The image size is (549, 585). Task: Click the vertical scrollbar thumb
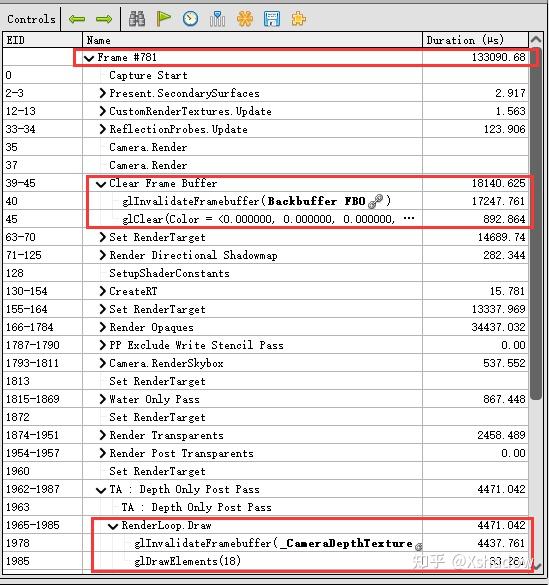tap(536, 224)
